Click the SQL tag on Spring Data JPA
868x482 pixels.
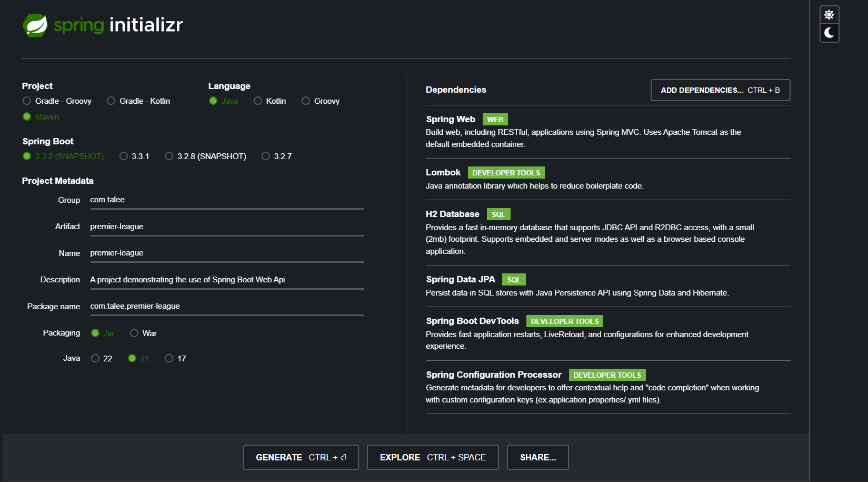click(x=514, y=280)
